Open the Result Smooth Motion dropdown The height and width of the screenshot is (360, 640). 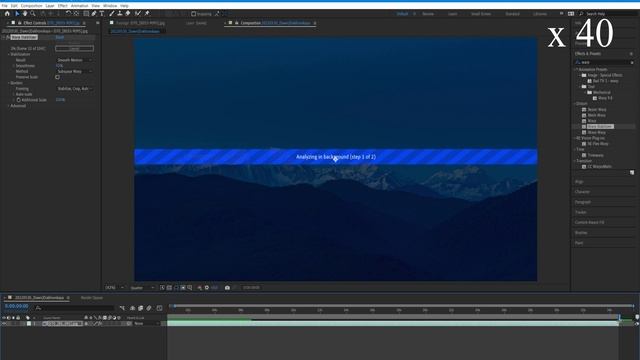(74, 60)
